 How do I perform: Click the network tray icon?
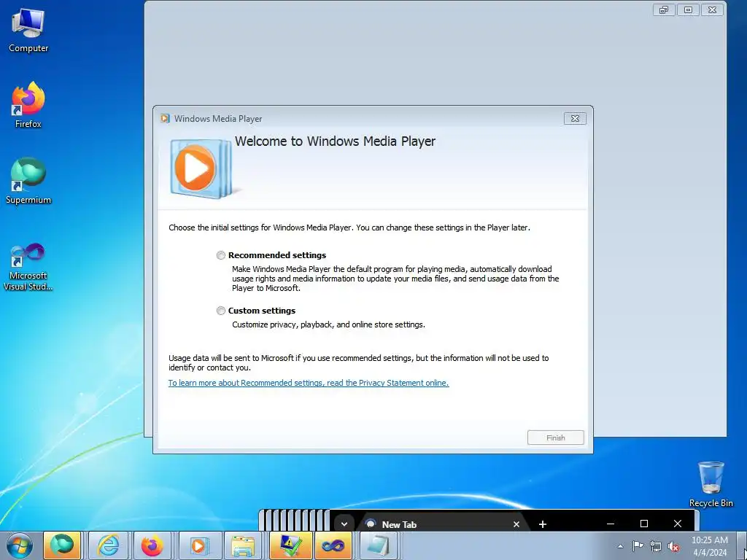656,546
